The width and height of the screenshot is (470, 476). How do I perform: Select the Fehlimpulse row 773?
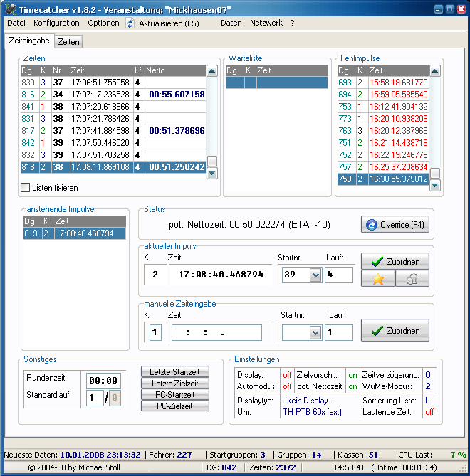click(x=383, y=119)
